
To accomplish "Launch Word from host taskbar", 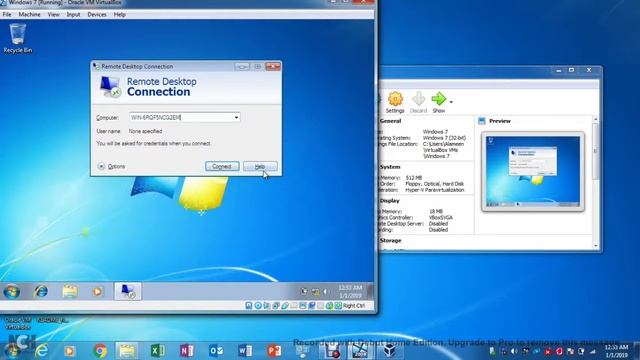I will [x=245, y=351].
